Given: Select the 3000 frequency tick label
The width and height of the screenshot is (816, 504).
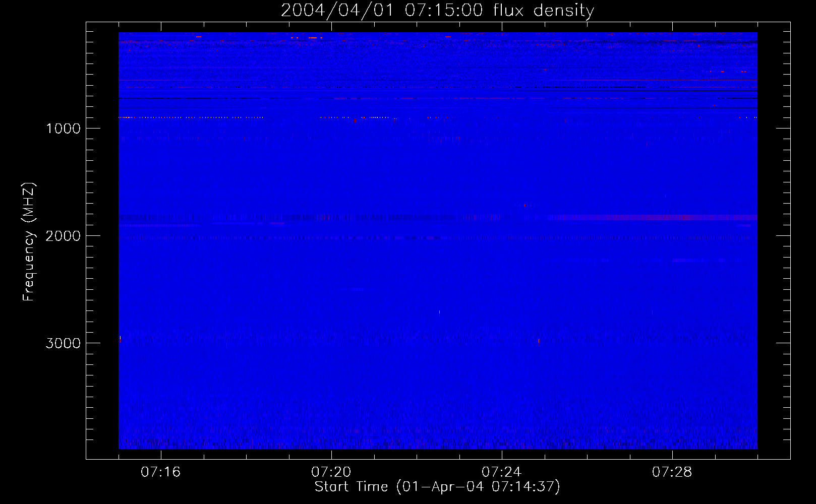Looking at the screenshot, I should (63, 343).
